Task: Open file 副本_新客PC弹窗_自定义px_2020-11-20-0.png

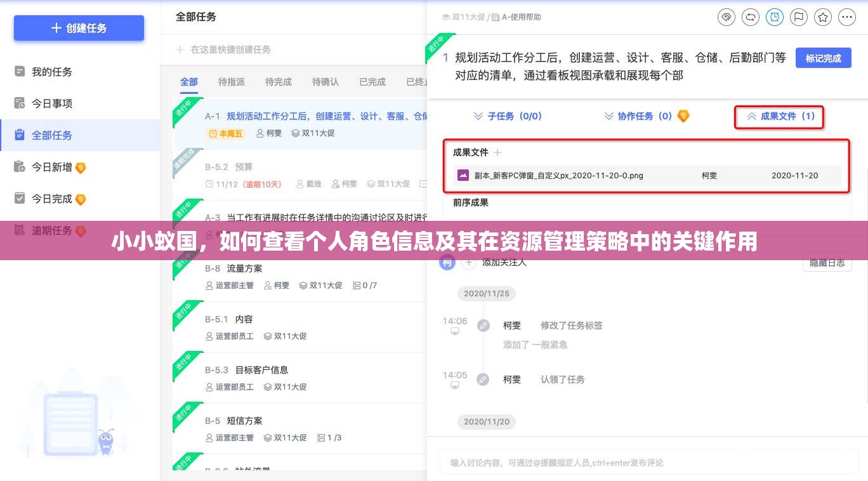Action: coord(558,175)
